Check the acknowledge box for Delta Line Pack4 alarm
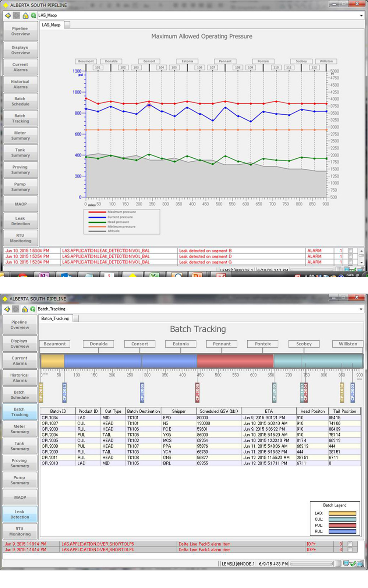The image size is (368, 588). 350,550
